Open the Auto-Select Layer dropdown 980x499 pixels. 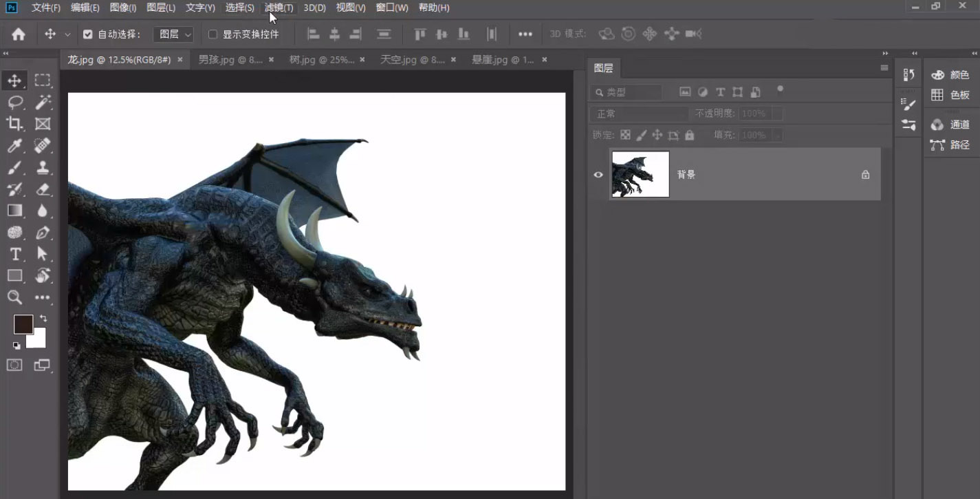pos(173,34)
